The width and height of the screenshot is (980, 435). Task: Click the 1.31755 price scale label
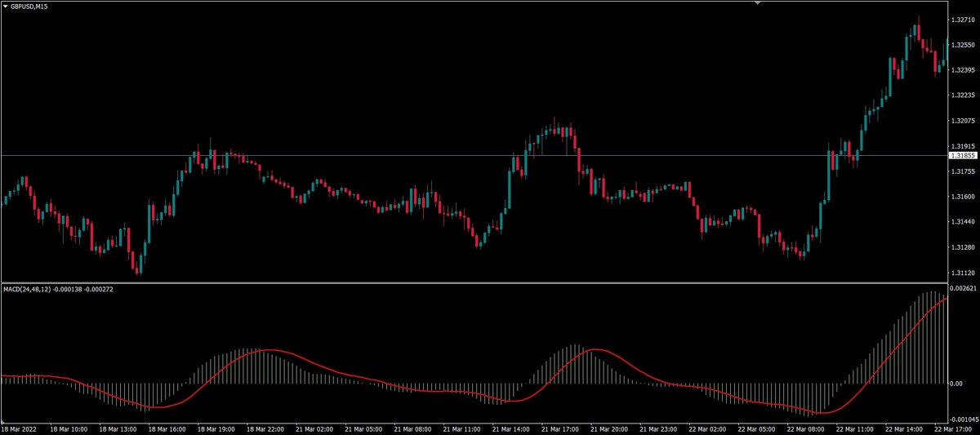click(962, 171)
